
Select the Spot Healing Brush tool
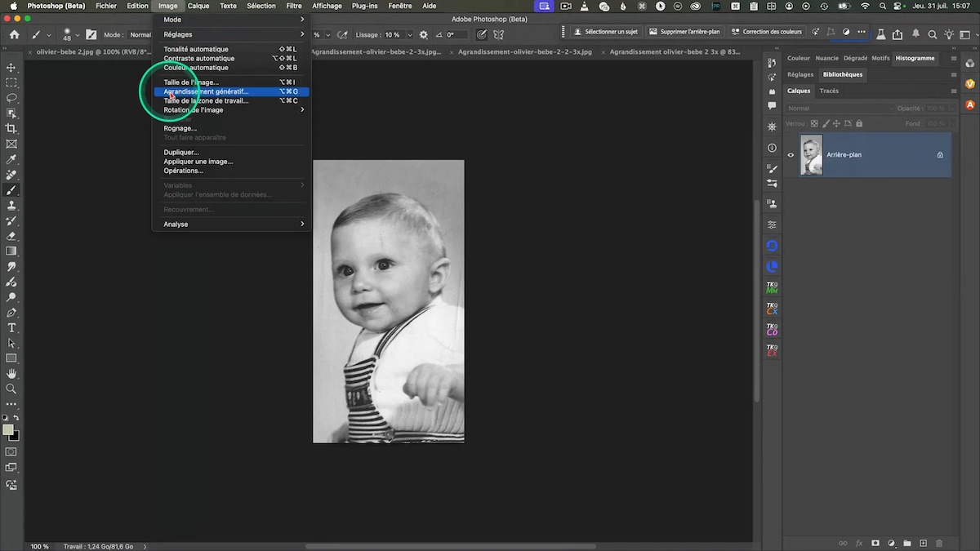(11, 175)
